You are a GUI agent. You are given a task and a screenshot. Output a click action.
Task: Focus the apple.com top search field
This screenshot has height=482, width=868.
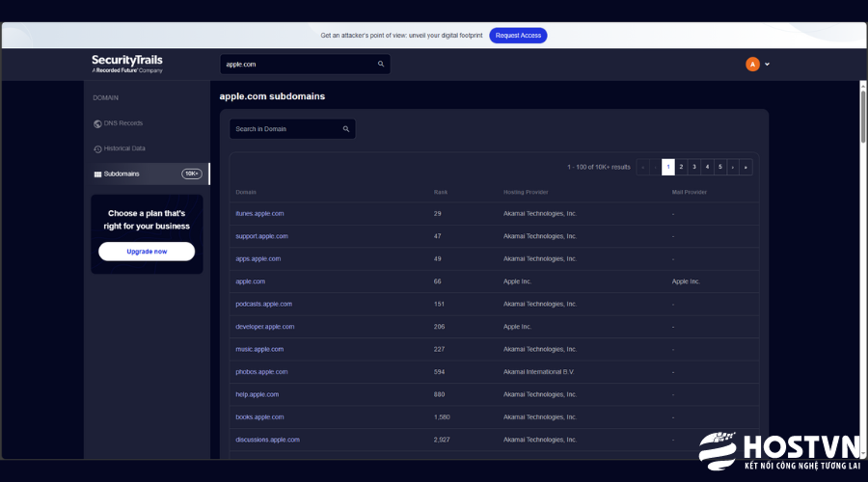[x=305, y=65]
